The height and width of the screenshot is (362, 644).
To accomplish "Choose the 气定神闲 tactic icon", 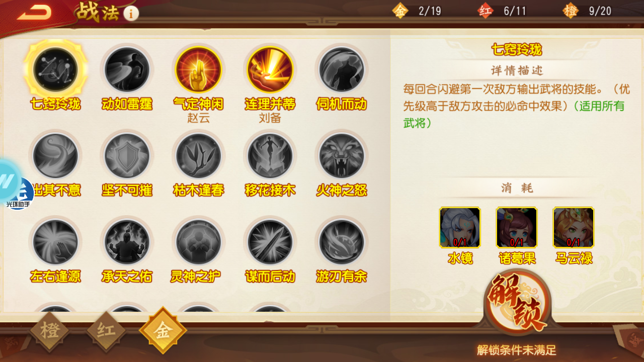I will click(198, 69).
